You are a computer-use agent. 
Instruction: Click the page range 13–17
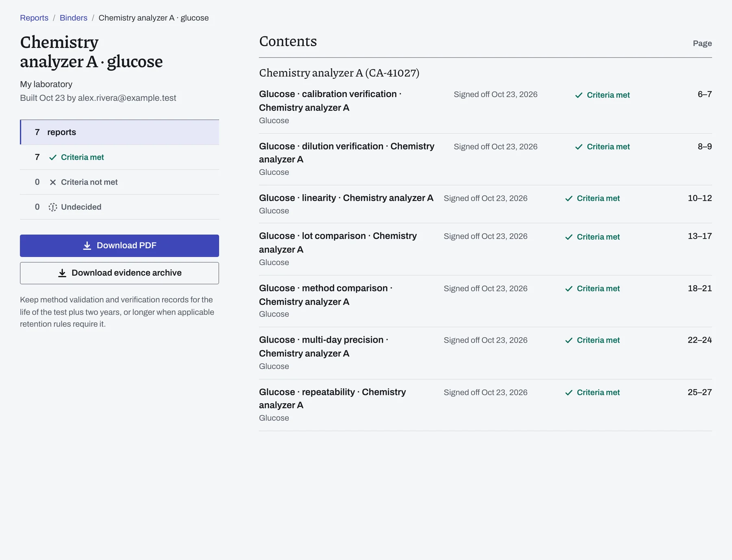700,236
